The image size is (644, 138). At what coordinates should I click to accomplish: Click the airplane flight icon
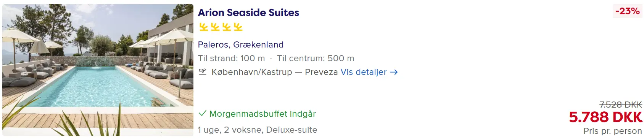pos(203,72)
